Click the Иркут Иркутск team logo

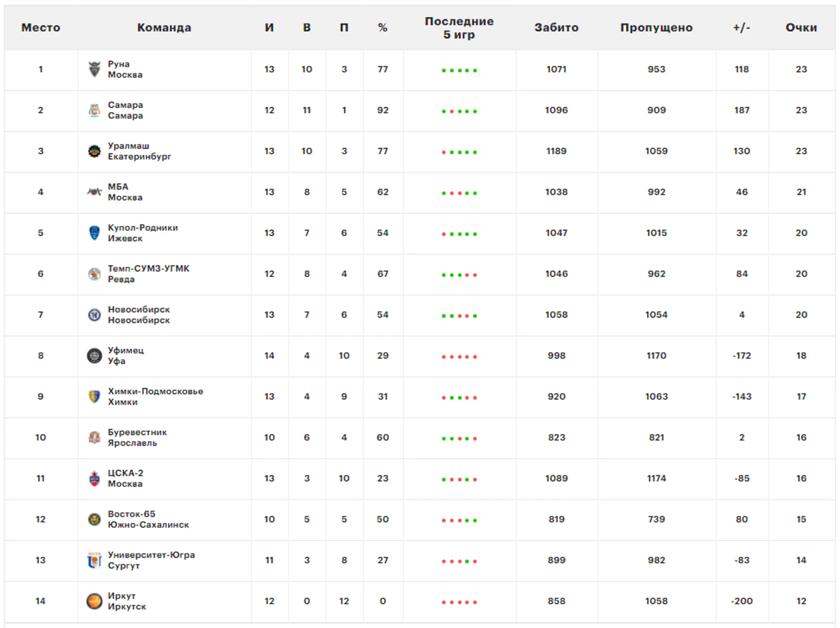[x=94, y=601]
